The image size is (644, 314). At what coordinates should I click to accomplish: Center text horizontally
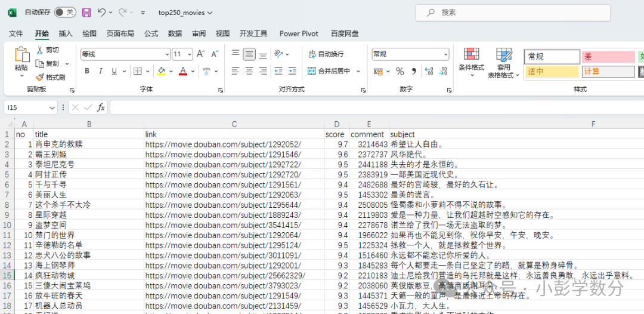[x=249, y=71]
